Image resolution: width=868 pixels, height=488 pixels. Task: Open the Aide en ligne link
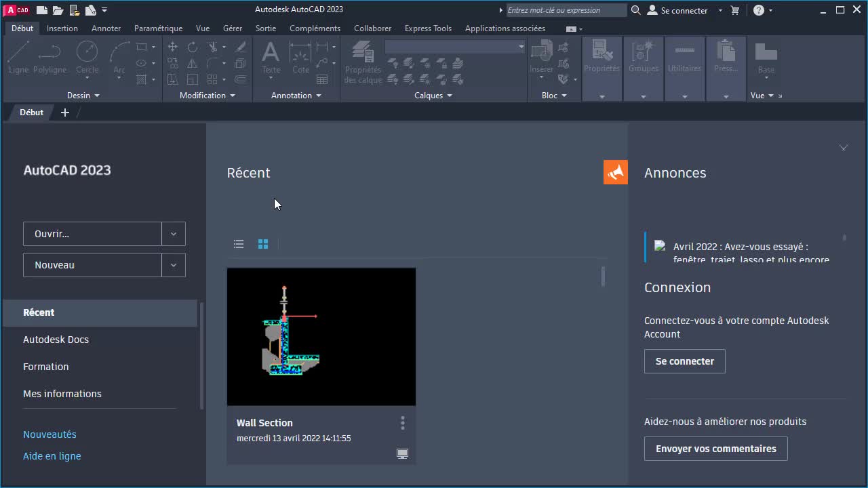[x=52, y=456]
